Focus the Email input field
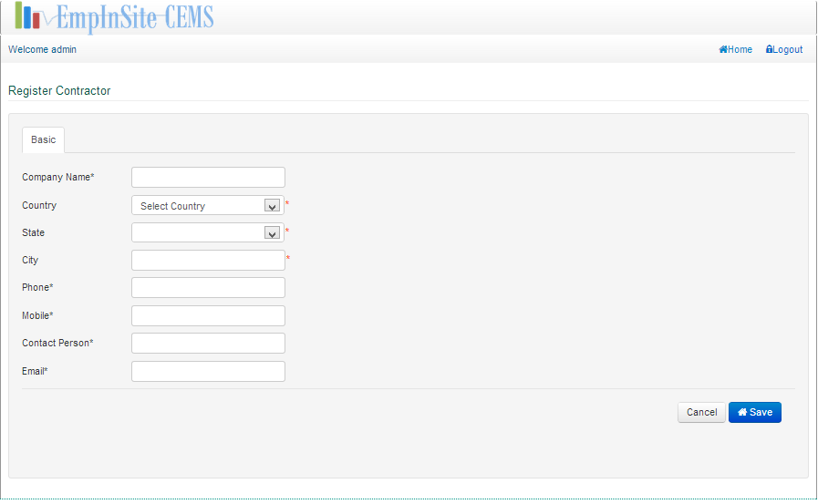The image size is (818, 504). [x=208, y=371]
